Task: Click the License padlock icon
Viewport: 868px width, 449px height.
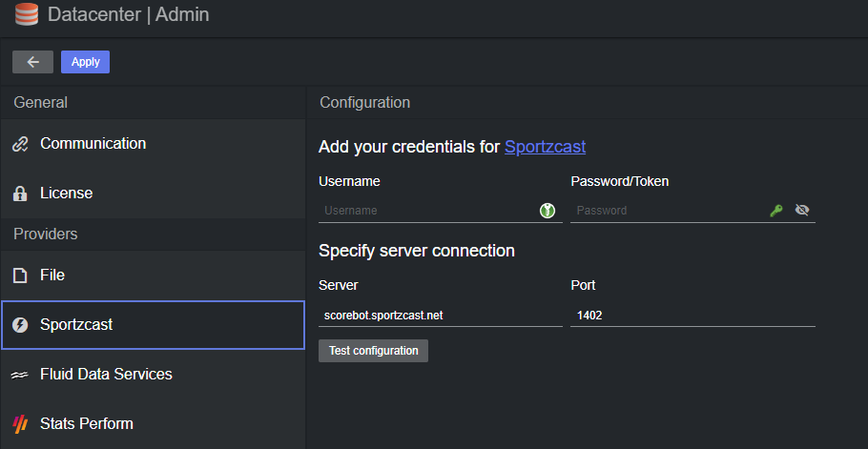Action: click(x=21, y=194)
